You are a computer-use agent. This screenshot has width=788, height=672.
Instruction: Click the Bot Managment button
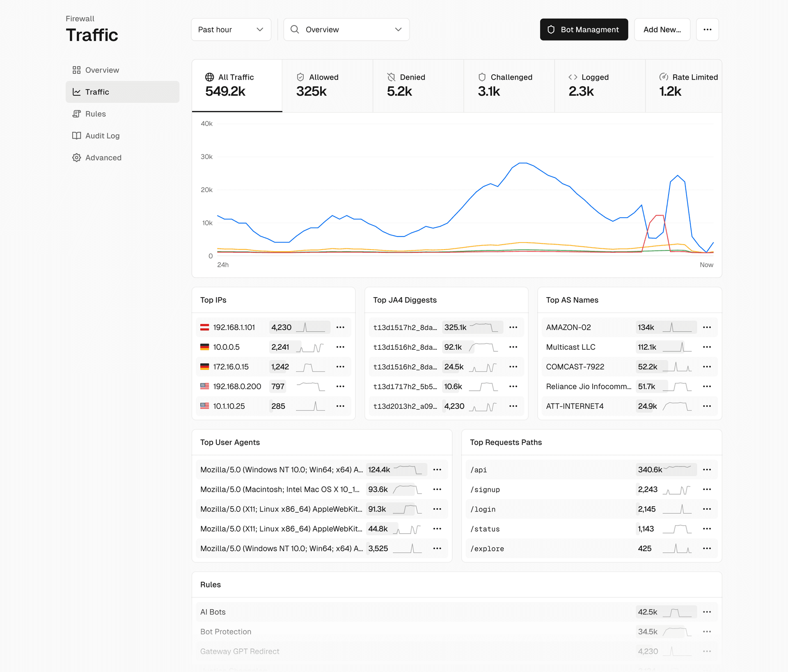[x=584, y=30]
